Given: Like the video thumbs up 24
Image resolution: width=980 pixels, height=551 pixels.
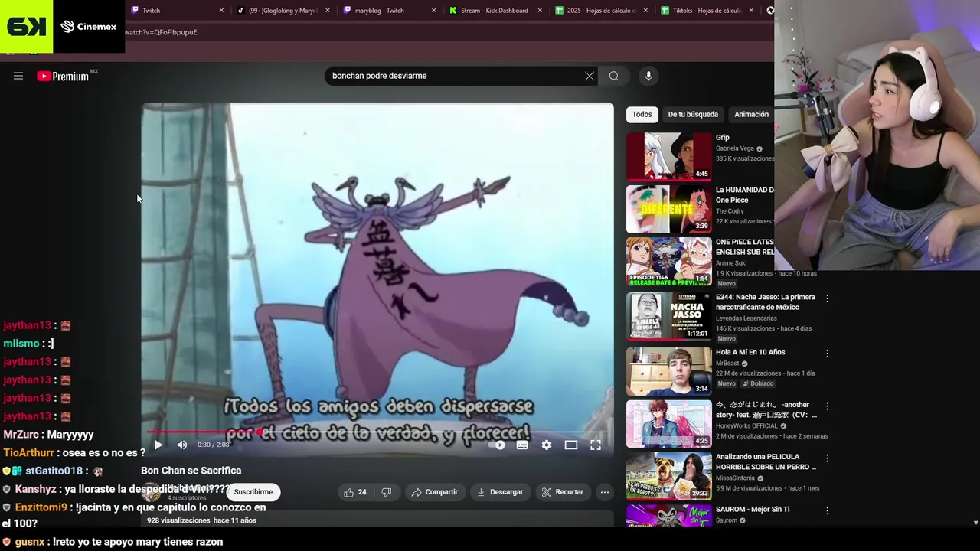Looking at the screenshot, I should pos(355,492).
